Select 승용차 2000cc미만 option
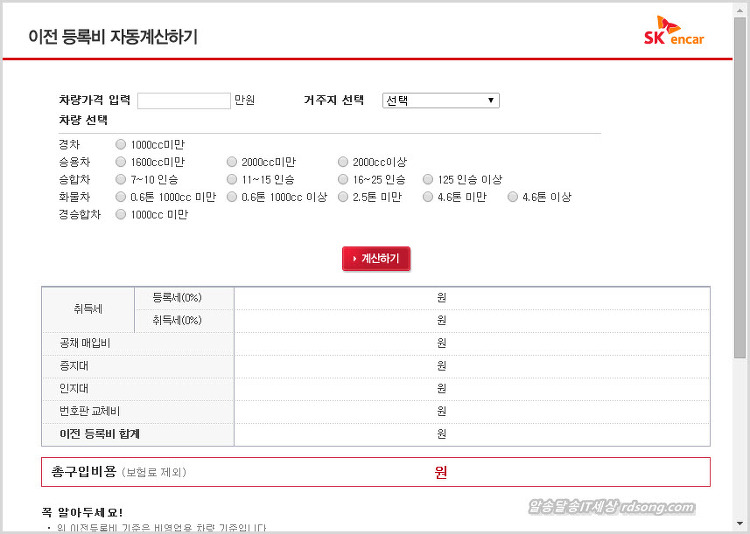The height and width of the screenshot is (534, 750). (232, 162)
